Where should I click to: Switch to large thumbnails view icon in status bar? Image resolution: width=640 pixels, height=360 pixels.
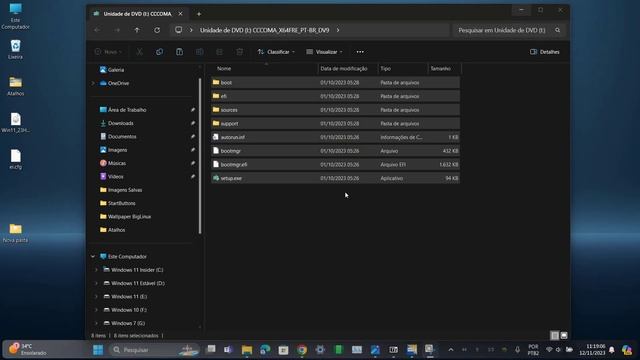click(564, 336)
